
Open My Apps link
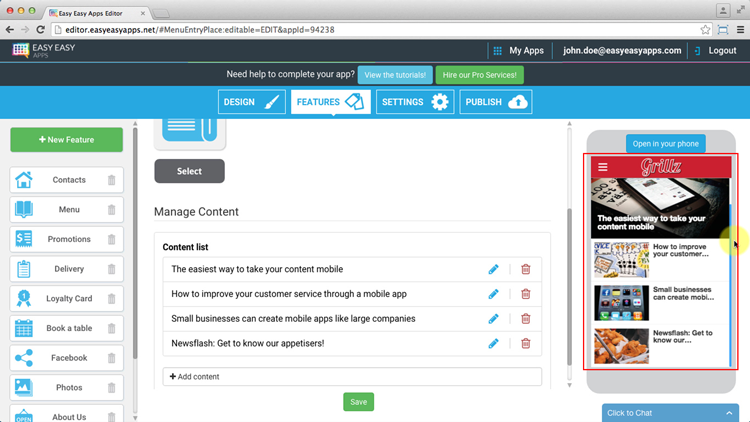click(526, 51)
